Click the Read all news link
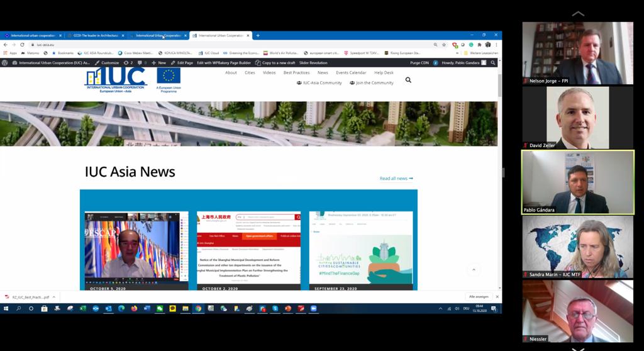This screenshot has width=644, height=351. coord(396,179)
